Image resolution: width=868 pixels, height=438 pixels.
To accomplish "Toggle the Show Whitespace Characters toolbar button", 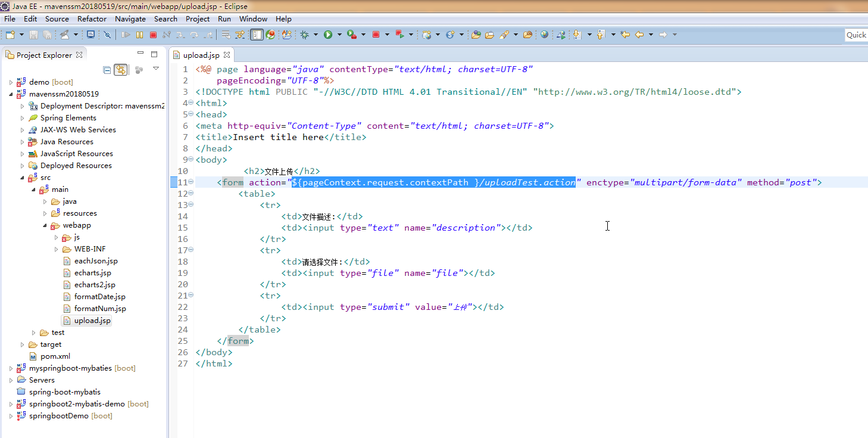I will (257, 35).
